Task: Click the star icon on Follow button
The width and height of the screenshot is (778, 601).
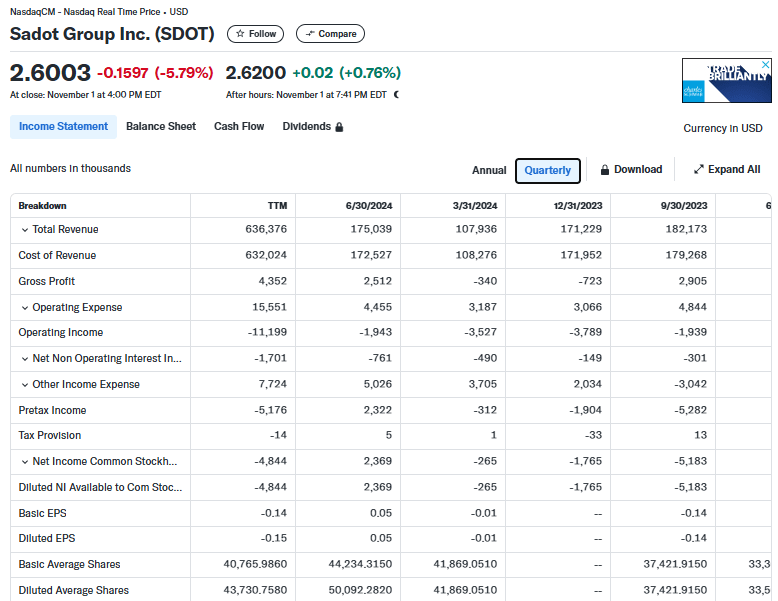Action: (239, 34)
